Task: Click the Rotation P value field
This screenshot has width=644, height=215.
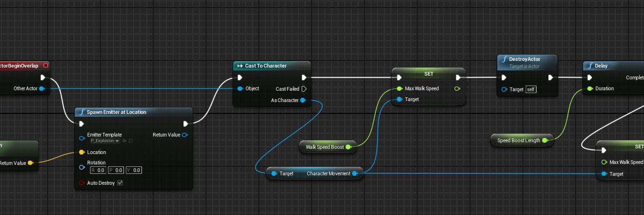Action: 116,170
